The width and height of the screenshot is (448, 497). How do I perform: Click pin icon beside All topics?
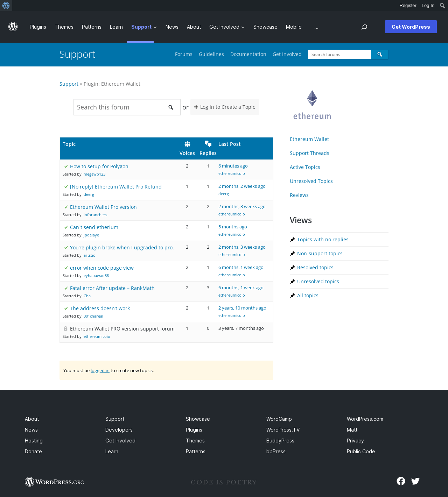tap(293, 296)
